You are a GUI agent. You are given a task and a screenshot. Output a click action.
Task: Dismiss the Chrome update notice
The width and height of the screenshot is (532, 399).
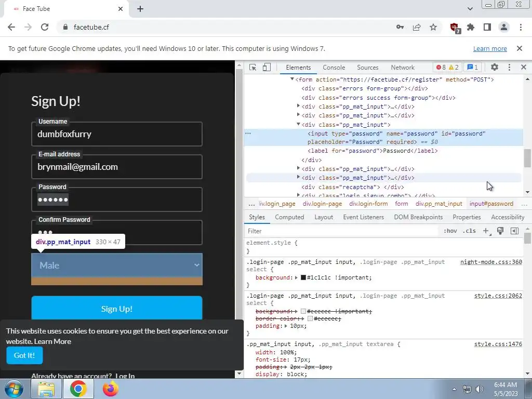click(x=520, y=48)
